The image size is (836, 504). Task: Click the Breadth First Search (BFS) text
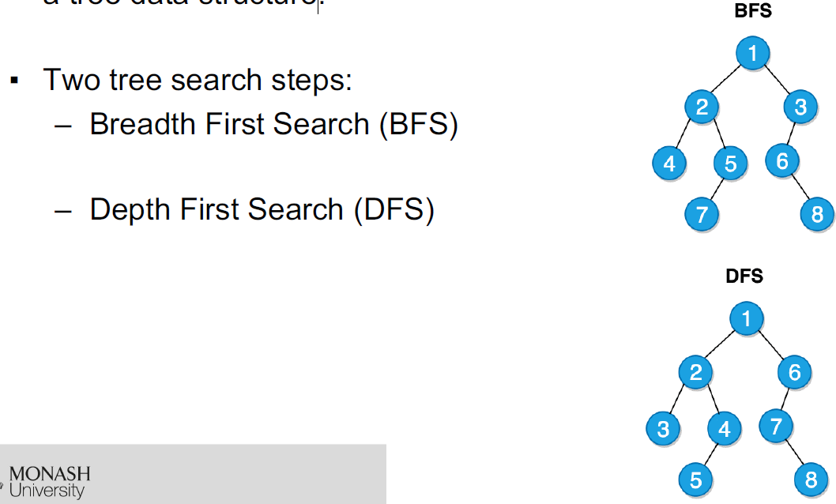[273, 124]
